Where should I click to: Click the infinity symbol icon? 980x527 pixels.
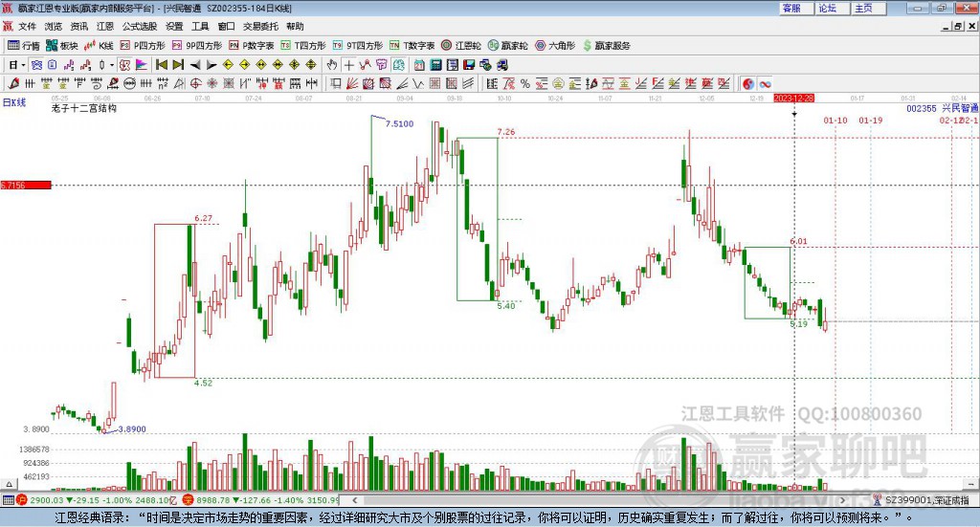coord(765,83)
